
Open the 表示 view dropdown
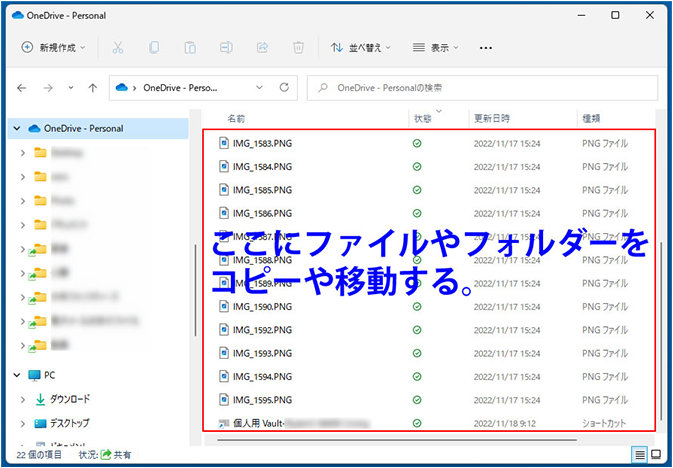[435, 48]
